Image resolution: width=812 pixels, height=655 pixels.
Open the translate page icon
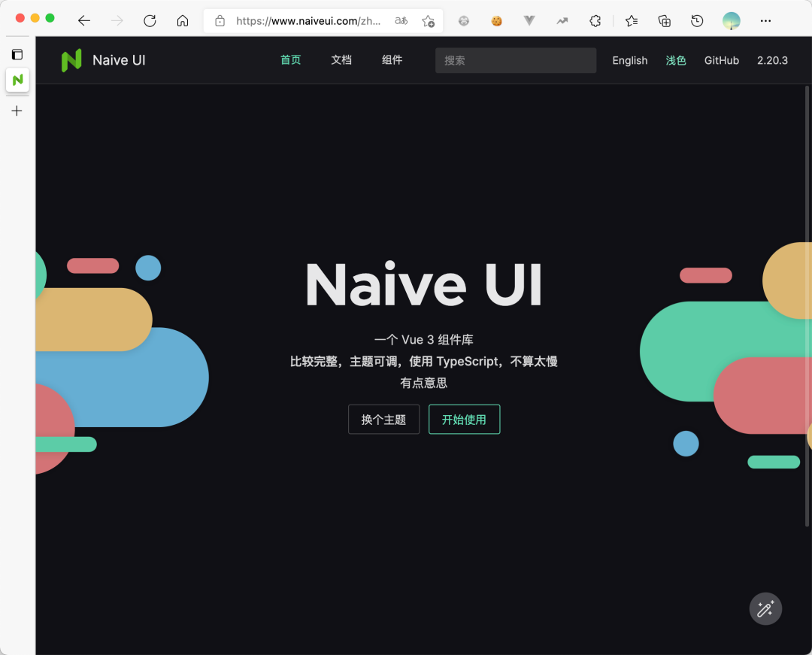[401, 21]
